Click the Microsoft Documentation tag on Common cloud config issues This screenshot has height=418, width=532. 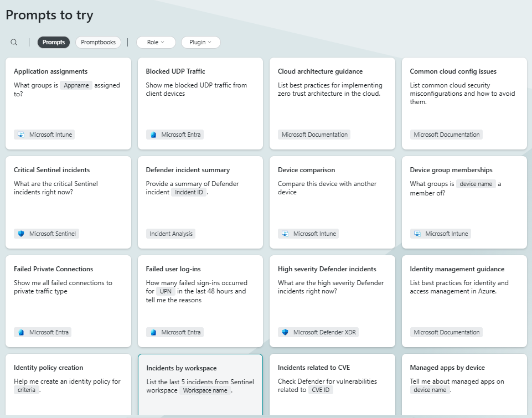[x=446, y=134]
